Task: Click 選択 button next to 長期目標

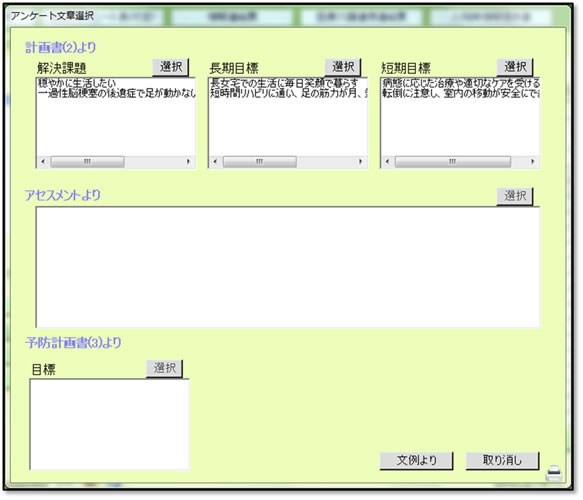Action: 343,67
